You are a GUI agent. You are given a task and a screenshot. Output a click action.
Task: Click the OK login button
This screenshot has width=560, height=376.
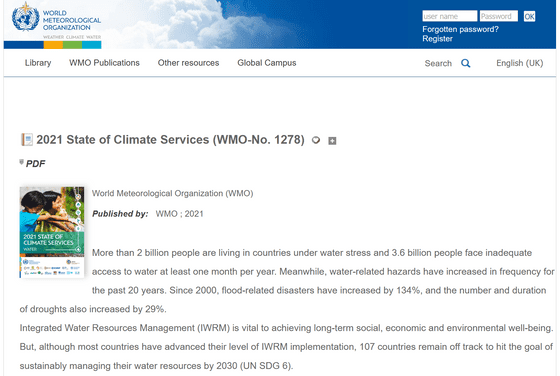click(x=529, y=16)
